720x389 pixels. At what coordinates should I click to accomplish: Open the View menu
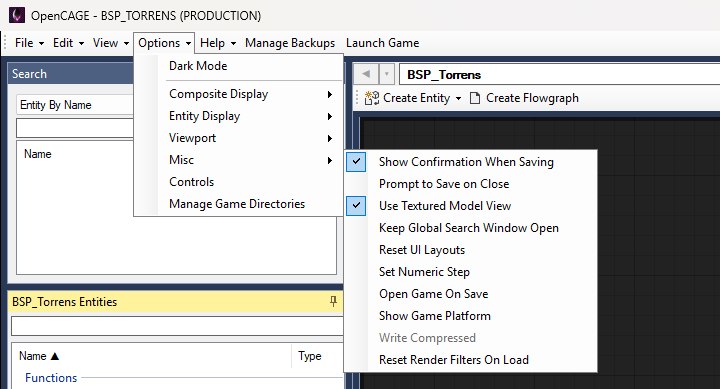pyautogui.click(x=110, y=43)
